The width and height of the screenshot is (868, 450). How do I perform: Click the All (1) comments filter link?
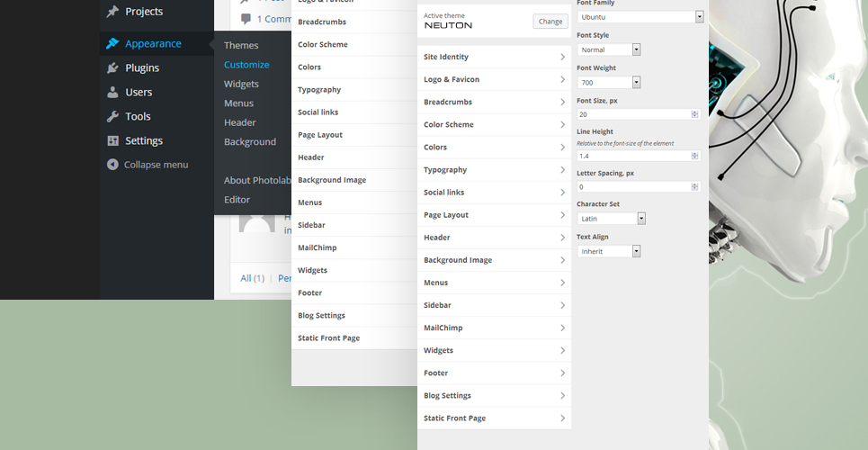point(253,278)
